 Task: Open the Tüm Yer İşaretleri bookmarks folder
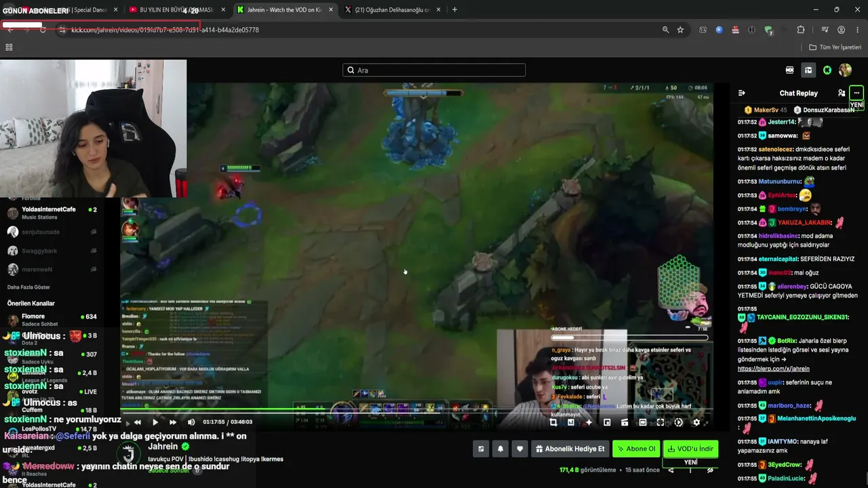[x=835, y=47]
